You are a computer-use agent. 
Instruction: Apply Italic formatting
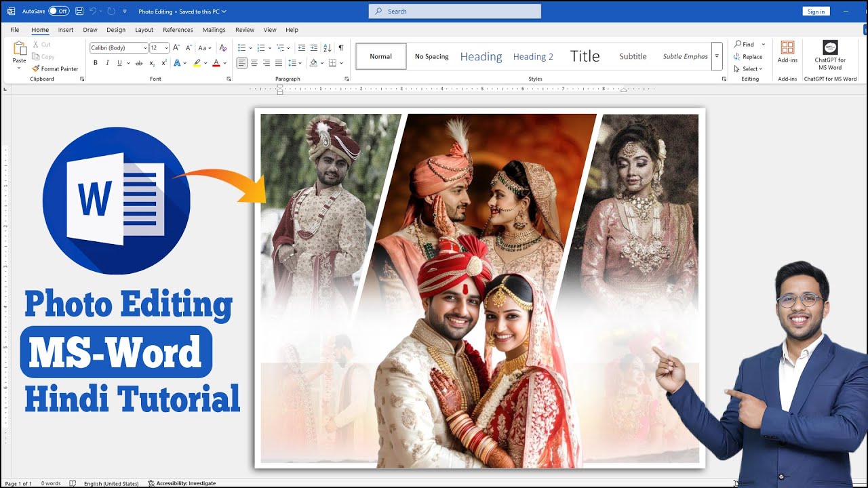pos(107,63)
